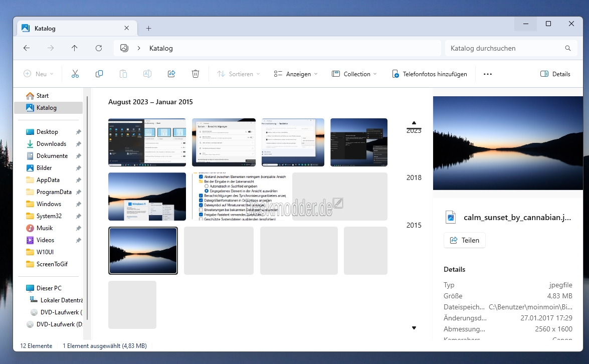The width and height of the screenshot is (589, 364).
Task: Select Downloads in the navigation pane
Action: [51, 144]
